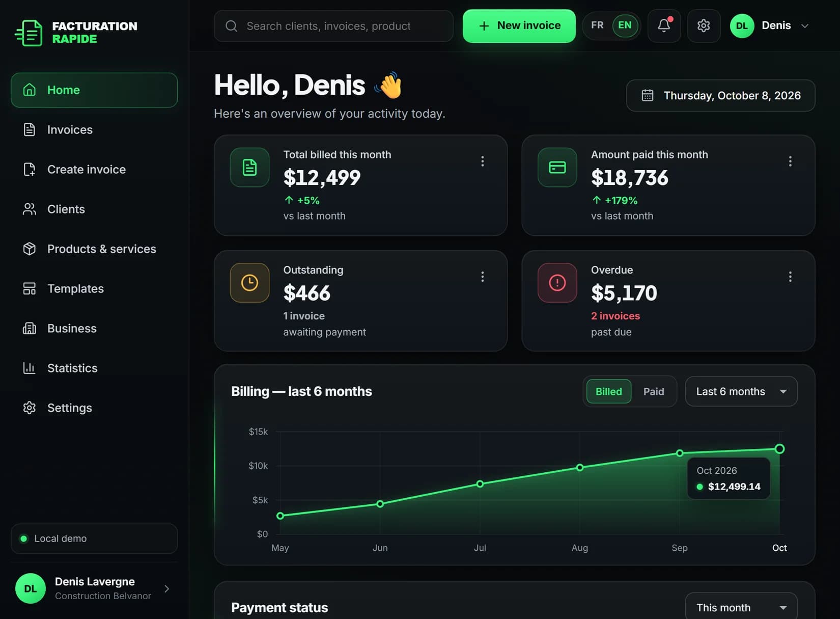Go to Home in sidebar
This screenshot has height=619, width=840.
[94, 90]
